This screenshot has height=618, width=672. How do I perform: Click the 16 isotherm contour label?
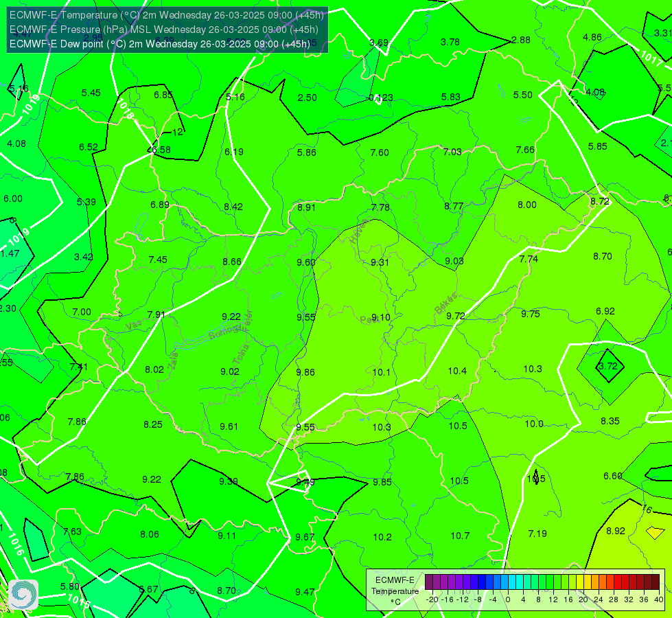647,509
